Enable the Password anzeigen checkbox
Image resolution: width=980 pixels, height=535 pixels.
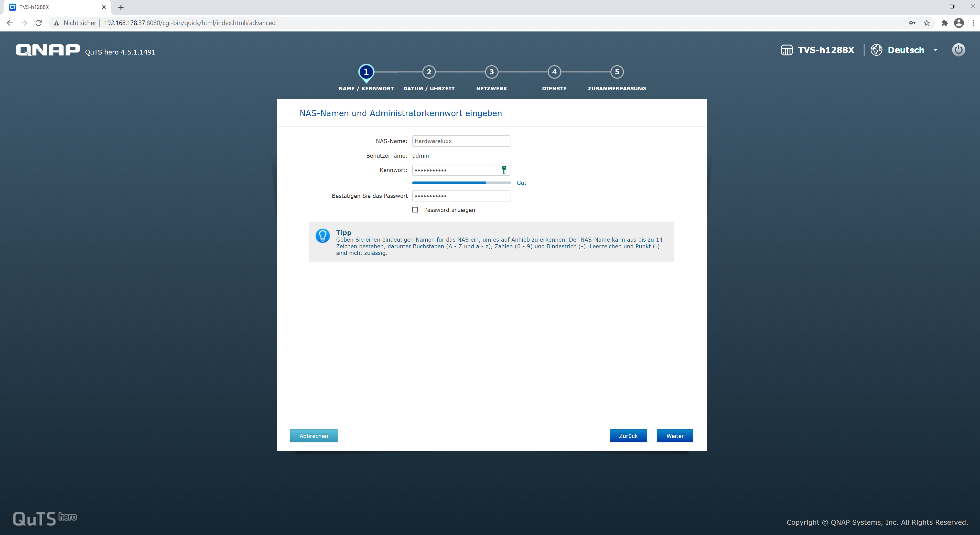click(x=415, y=210)
